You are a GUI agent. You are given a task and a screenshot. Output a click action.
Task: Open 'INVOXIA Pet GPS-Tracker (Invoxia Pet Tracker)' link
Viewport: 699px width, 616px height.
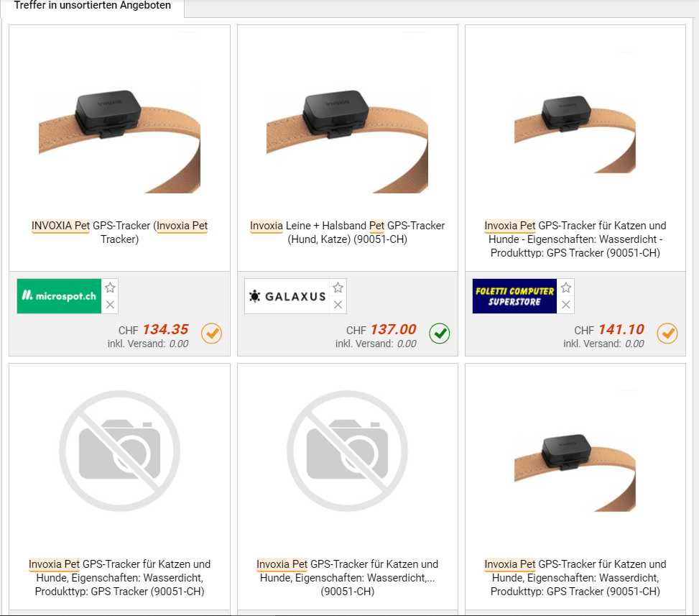[119, 232]
